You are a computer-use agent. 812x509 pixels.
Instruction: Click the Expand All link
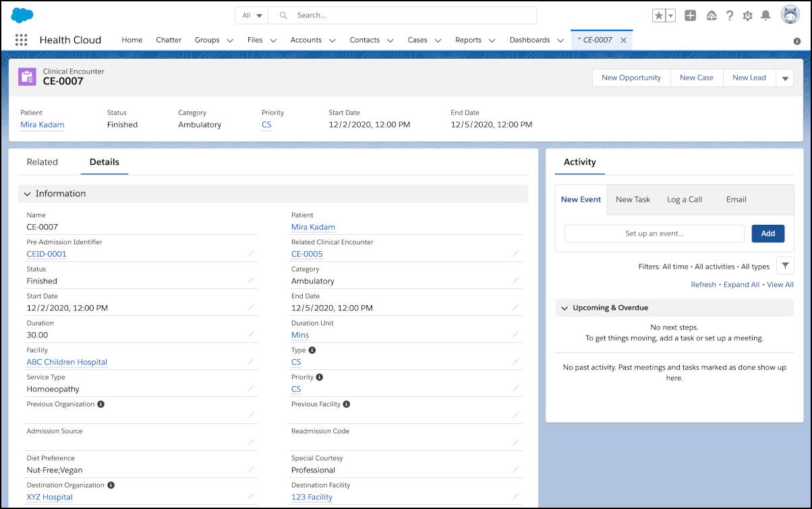coord(741,285)
